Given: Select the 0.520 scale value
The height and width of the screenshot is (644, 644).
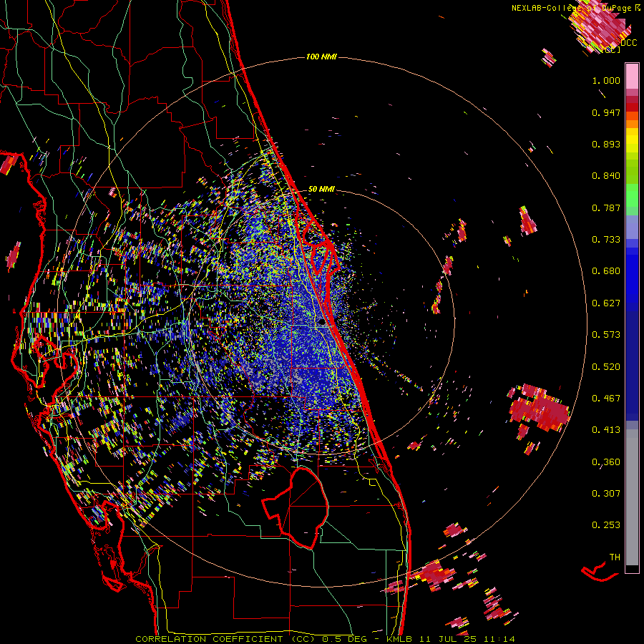Looking at the screenshot, I should click(x=606, y=367).
